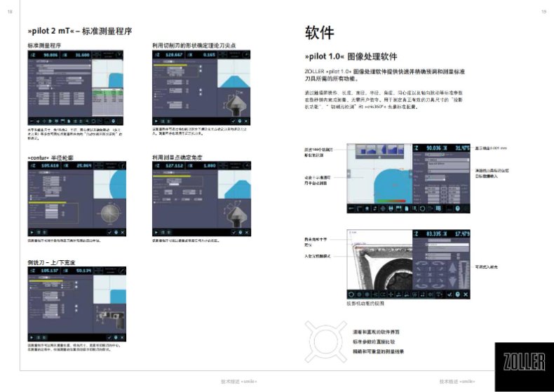Click the checkmark icon in the »contur« screenshot
Viewport: 554px width, 392px height.
tap(111, 231)
